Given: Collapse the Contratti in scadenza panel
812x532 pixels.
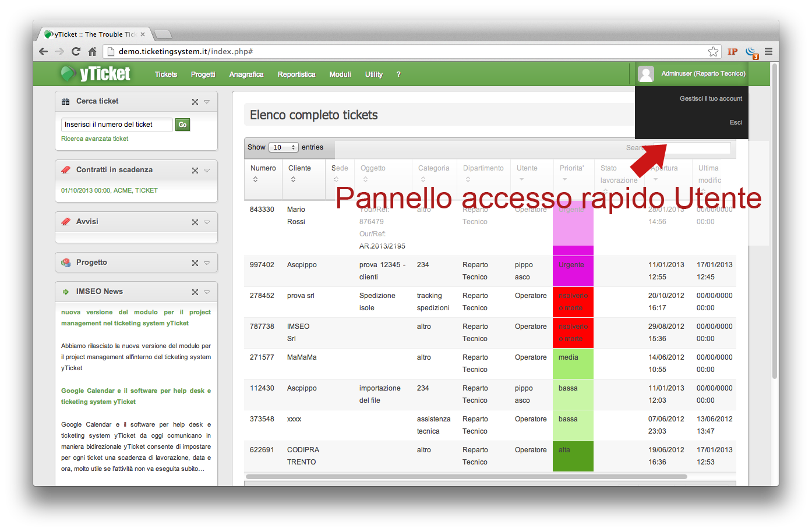Looking at the screenshot, I should pos(207,171).
